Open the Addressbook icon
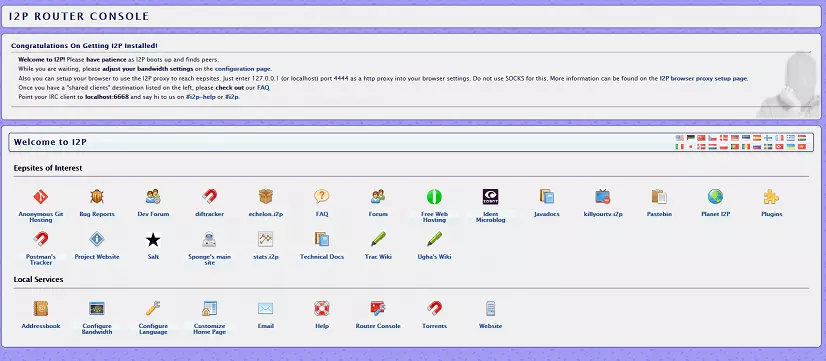Image resolution: width=826 pixels, height=361 pixels. pos(41,308)
